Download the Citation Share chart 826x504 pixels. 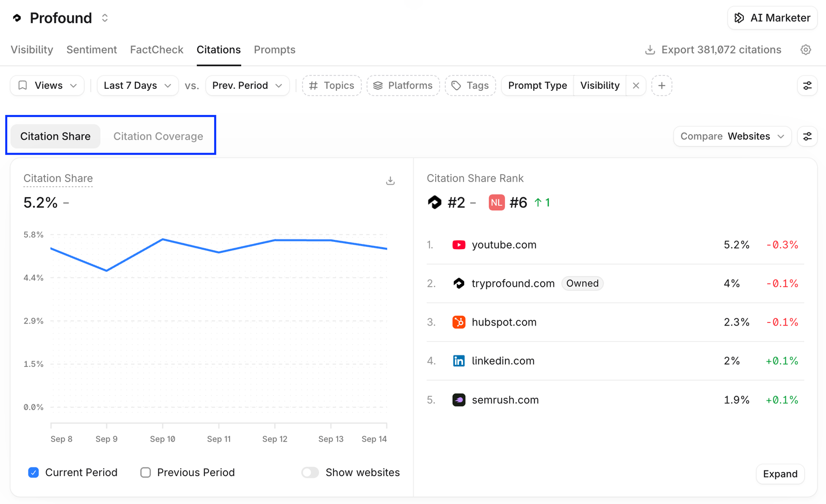(390, 181)
